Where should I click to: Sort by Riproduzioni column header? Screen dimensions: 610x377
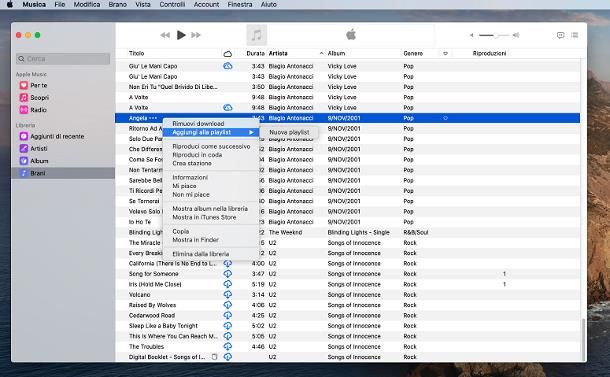click(x=489, y=53)
